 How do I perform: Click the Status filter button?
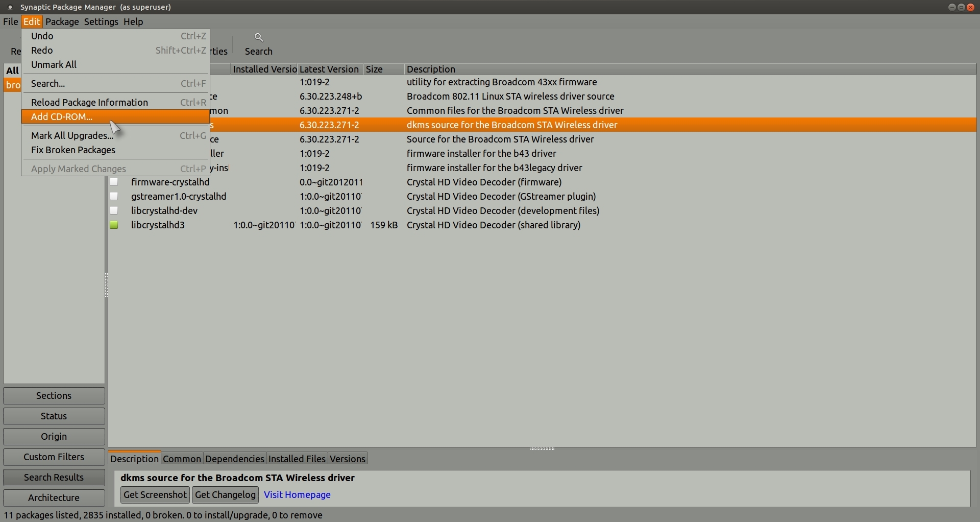[54, 416]
